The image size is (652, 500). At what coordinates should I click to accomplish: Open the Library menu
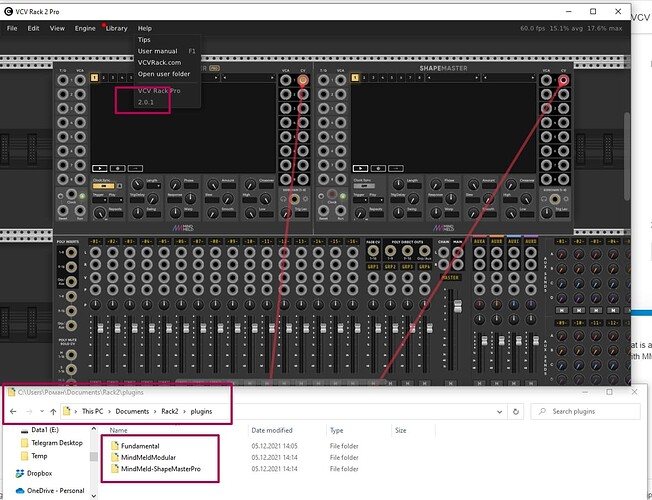116,28
